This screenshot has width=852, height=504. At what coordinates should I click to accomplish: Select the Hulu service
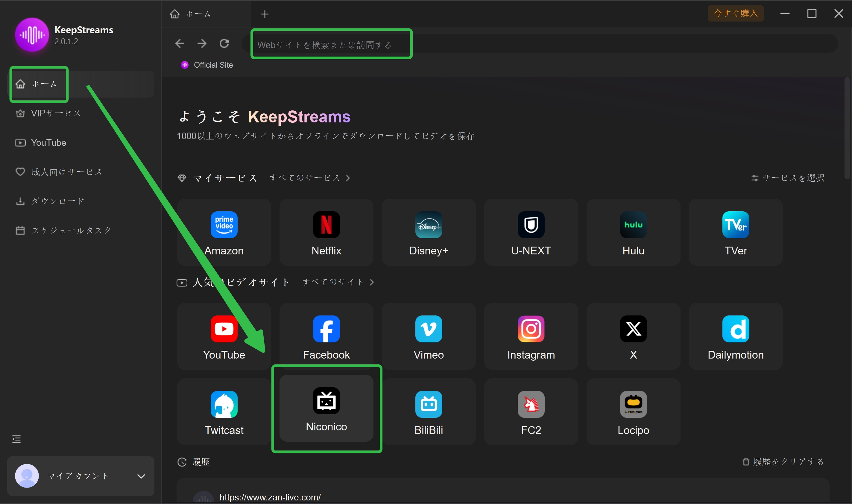click(x=633, y=232)
